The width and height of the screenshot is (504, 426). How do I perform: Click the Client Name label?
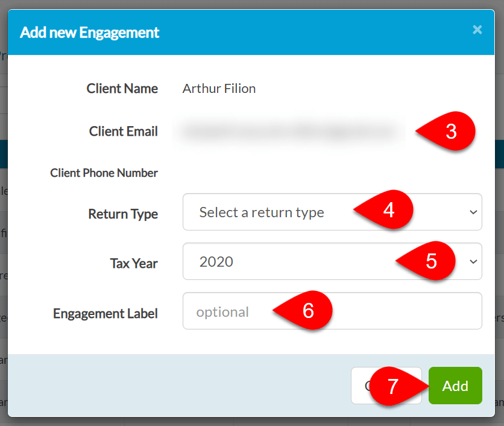pyautogui.click(x=122, y=89)
